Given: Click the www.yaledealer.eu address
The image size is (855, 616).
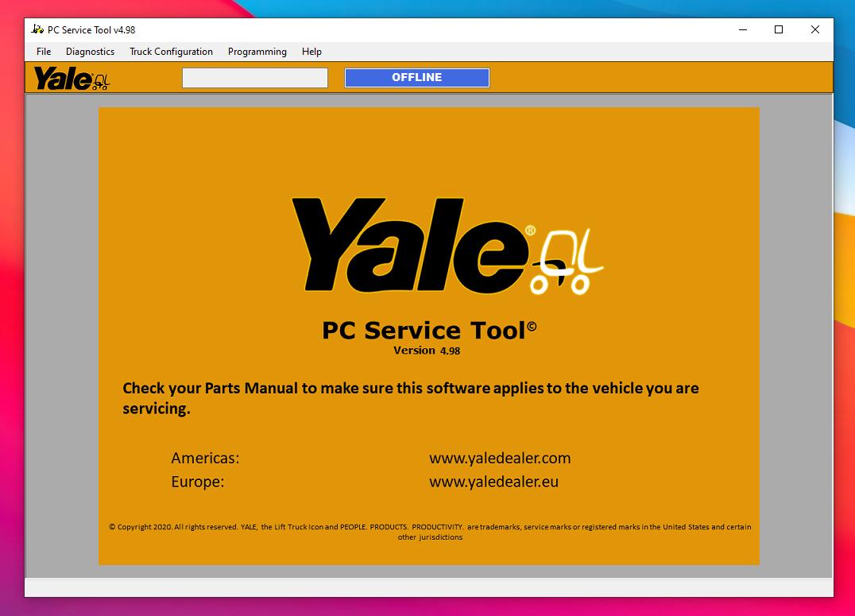Looking at the screenshot, I should tap(493, 482).
